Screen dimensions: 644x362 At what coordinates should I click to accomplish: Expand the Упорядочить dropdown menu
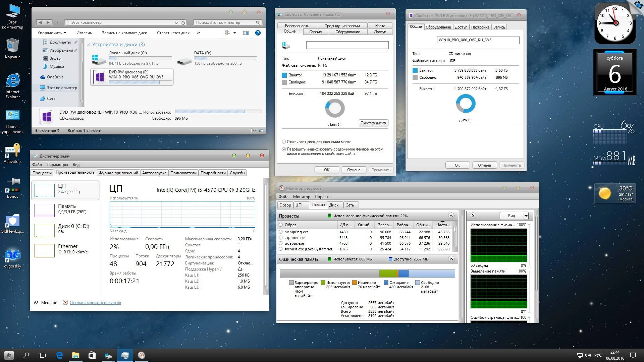click(52, 33)
